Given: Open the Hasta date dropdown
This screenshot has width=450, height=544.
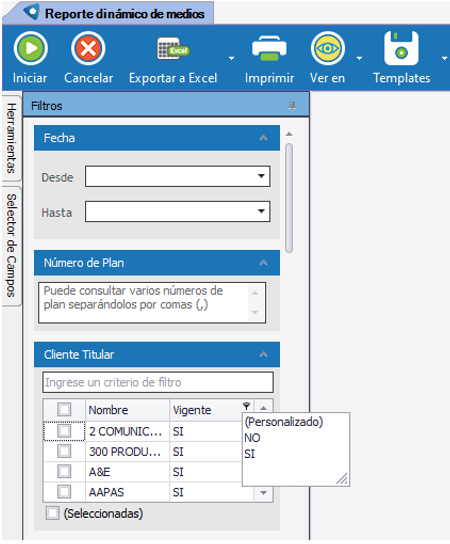Looking at the screenshot, I should [x=261, y=211].
